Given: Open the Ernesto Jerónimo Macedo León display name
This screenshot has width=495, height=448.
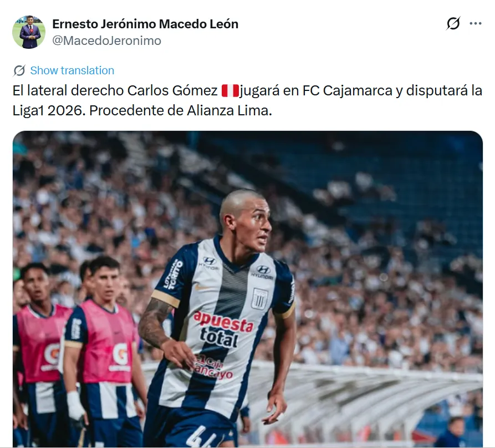Looking at the screenshot, I should tap(145, 24).
